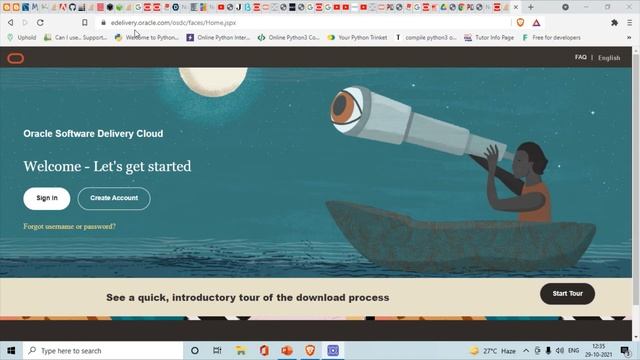Click the taskbar search box
Viewport: 640px width, 360px height.
pos(103,351)
